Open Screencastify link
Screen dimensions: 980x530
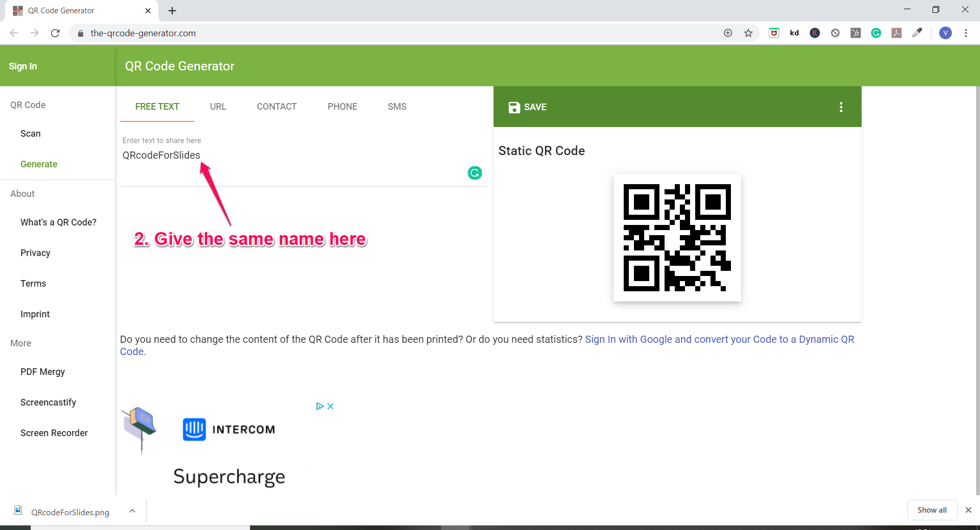pyautogui.click(x=48, y=402)
